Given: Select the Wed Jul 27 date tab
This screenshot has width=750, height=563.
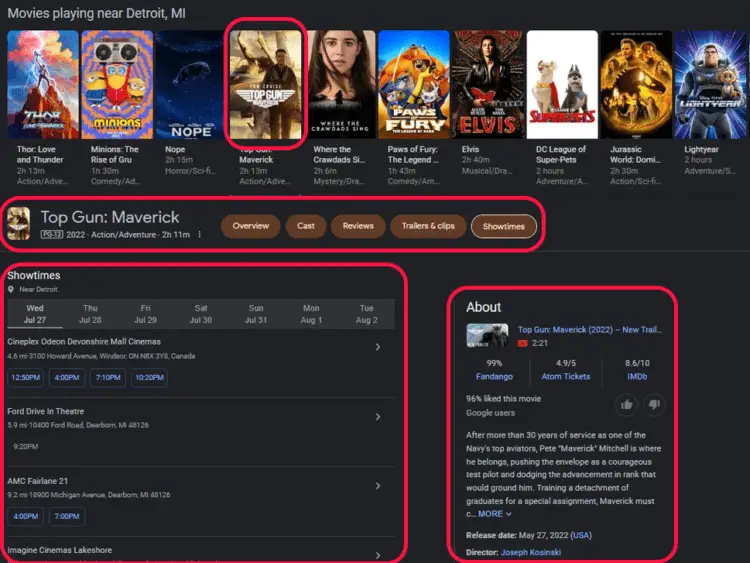Looking at the screenshot, I should click(35, 314).
